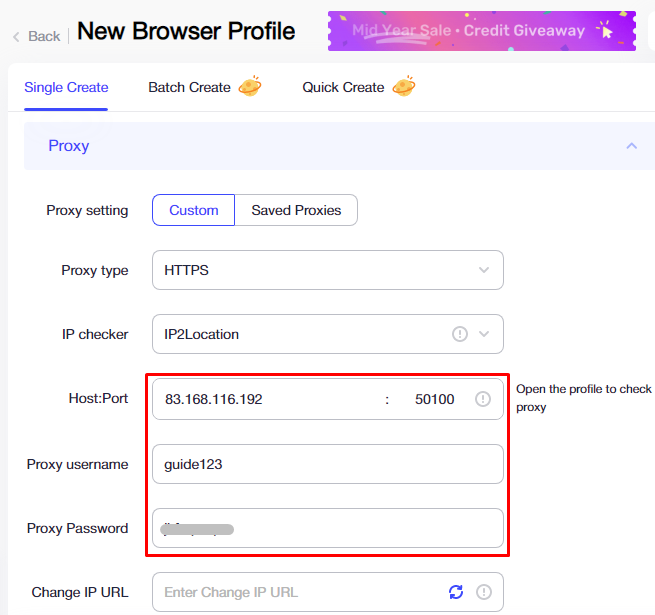655x615 pixels.
Task: Click the Proxy username input field
Action: (328, 464)
